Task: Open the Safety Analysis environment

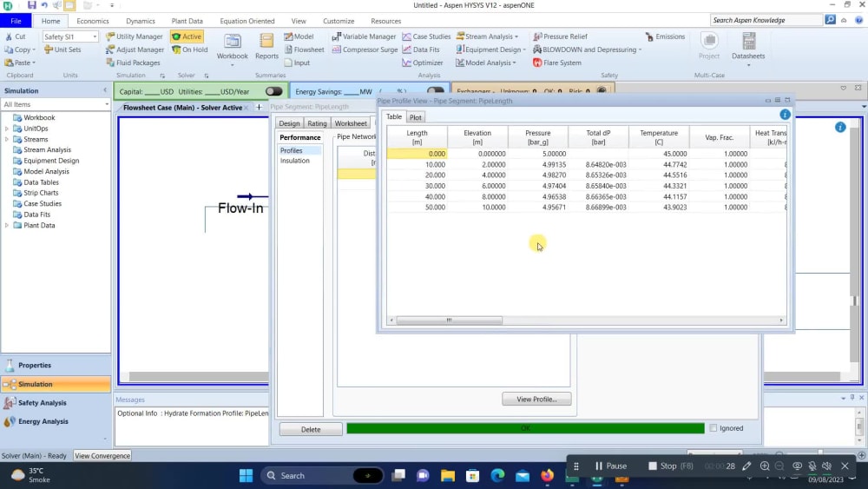Action: (56, 403)
